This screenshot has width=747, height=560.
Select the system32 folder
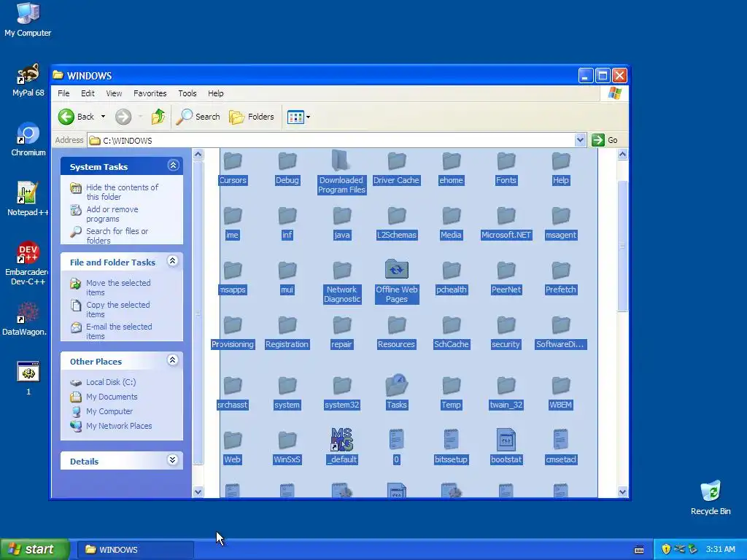pos(341,393)
